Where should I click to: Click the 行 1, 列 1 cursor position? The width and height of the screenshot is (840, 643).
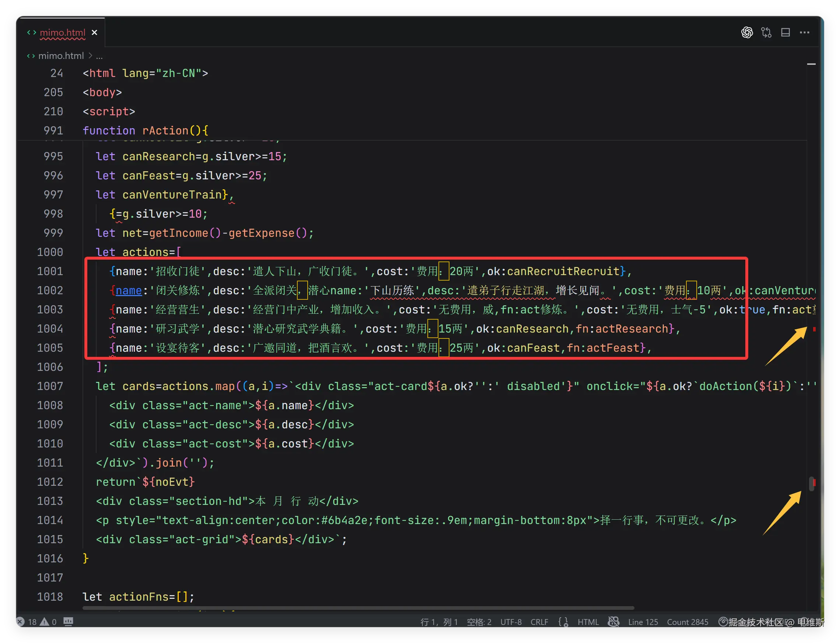point(439,622)
